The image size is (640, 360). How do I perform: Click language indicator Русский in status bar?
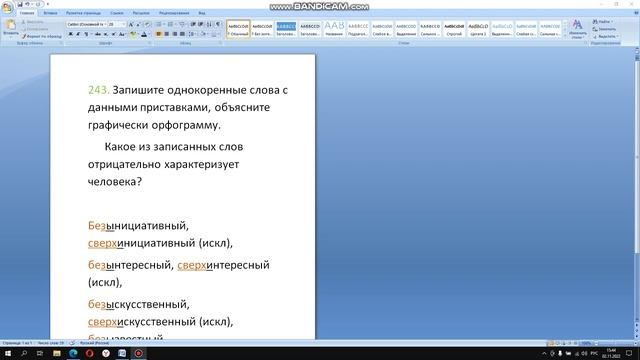point(94,343)
